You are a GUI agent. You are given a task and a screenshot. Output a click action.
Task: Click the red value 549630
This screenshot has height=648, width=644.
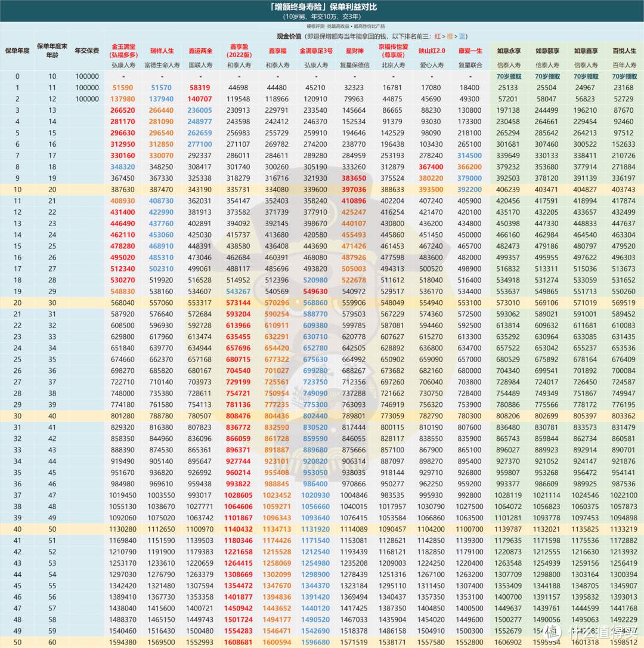tap(315, 291)
